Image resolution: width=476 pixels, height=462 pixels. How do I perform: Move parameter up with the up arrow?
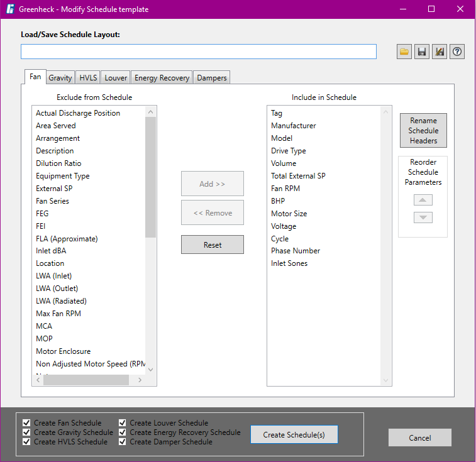[x=423, y=200]
